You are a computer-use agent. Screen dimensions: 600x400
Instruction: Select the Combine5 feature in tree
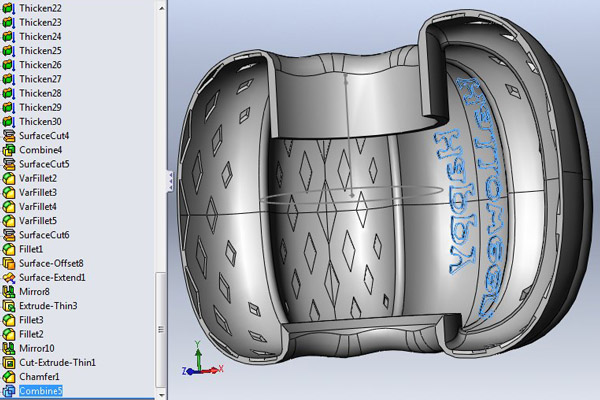click(x=41, y=391)
